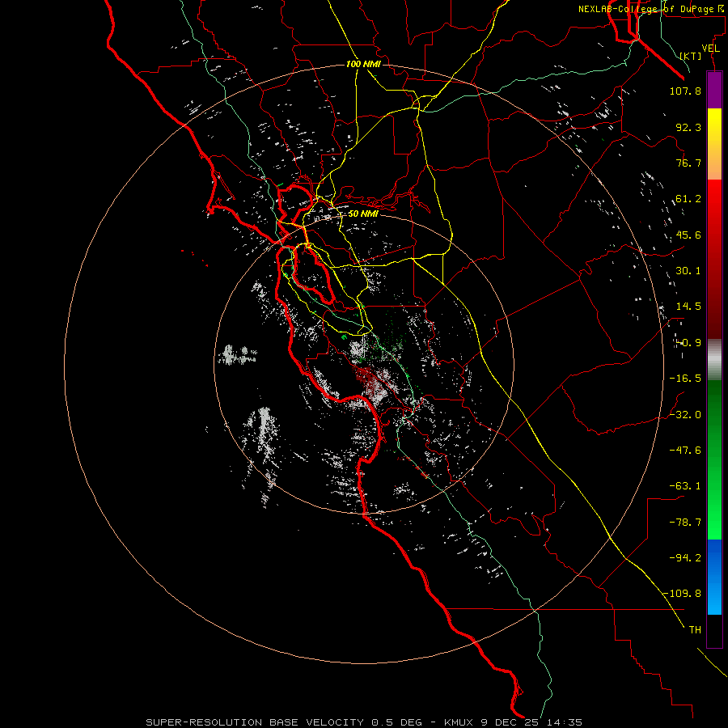Click the -16.5 velocity scale value

click(x=685, y=379)
